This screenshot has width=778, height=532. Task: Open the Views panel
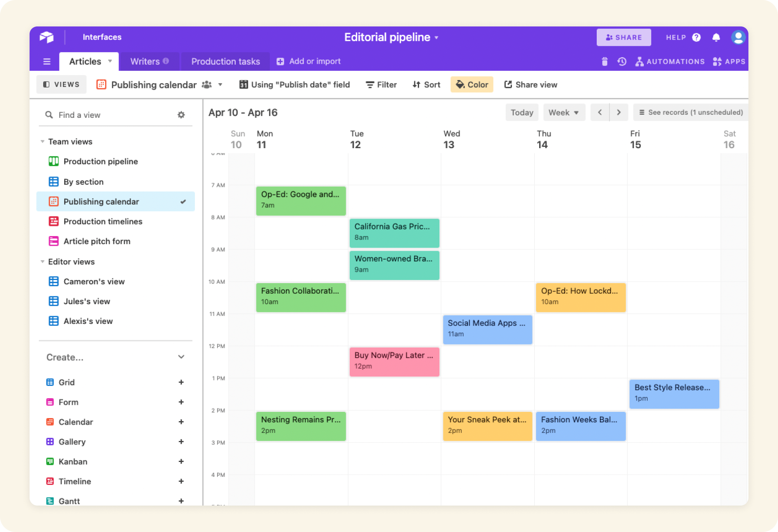tap(61, 84)
